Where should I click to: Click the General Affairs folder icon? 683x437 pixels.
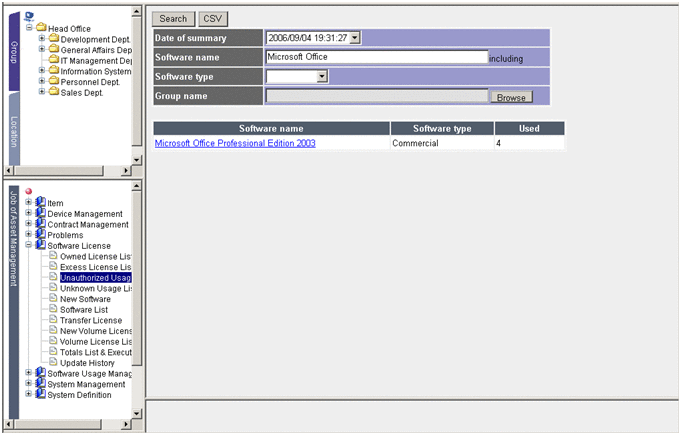(x=54, y=48)
